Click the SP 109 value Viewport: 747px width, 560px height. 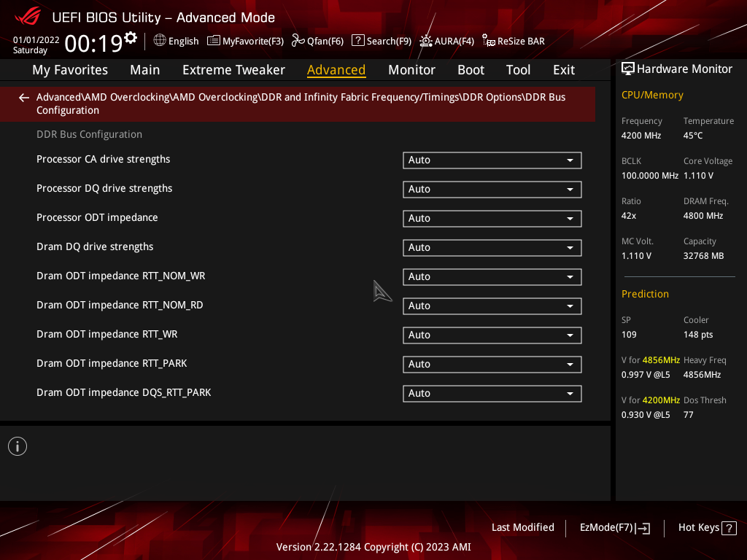pyautogui.click(x=629, y=334)
